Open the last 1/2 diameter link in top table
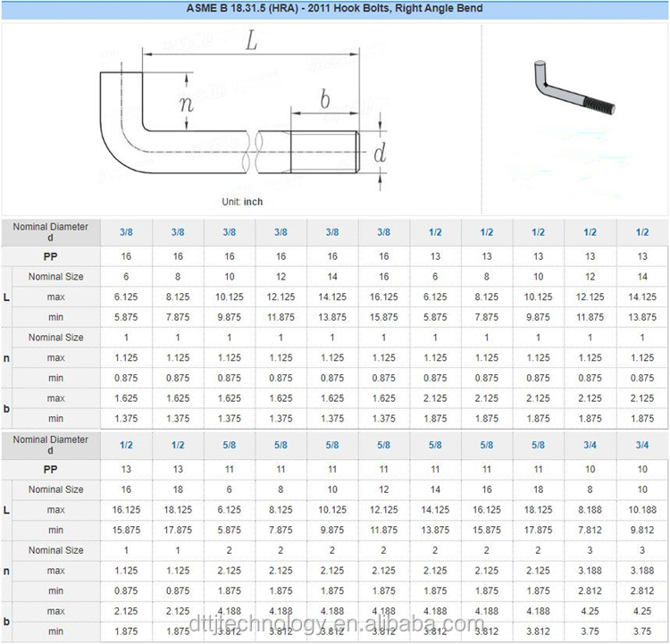 tap(642, 232)
